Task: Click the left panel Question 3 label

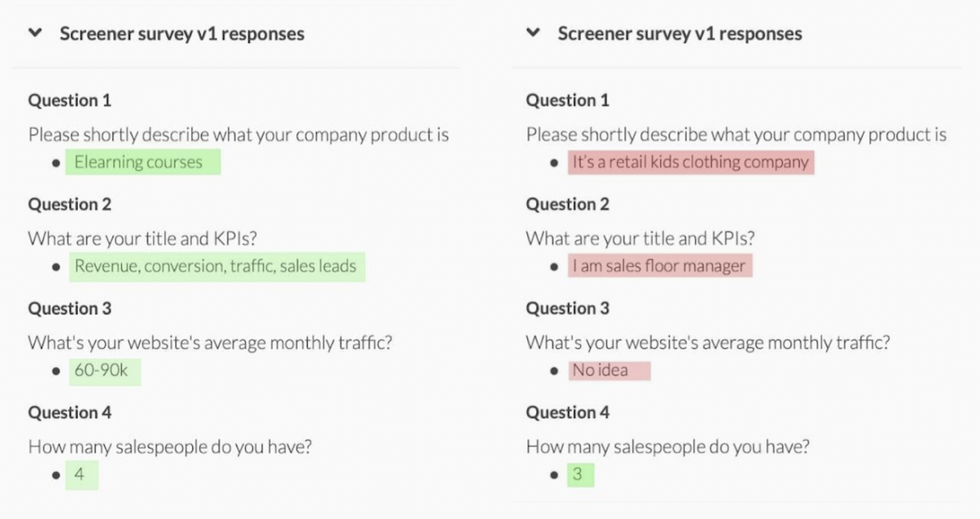Action: click(70, 308)
